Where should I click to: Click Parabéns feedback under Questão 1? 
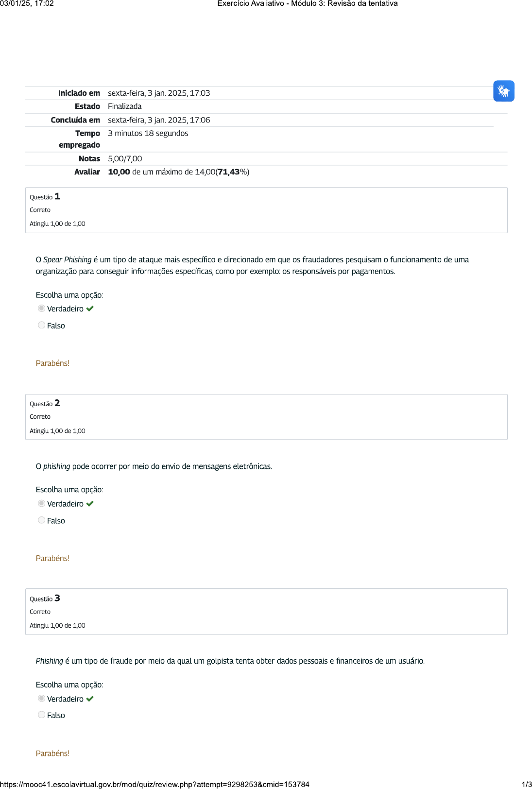(x=52, y=363)
